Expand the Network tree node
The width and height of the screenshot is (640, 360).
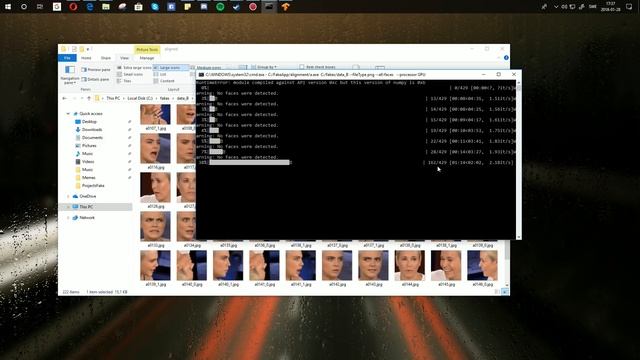[x=68, y=218]
